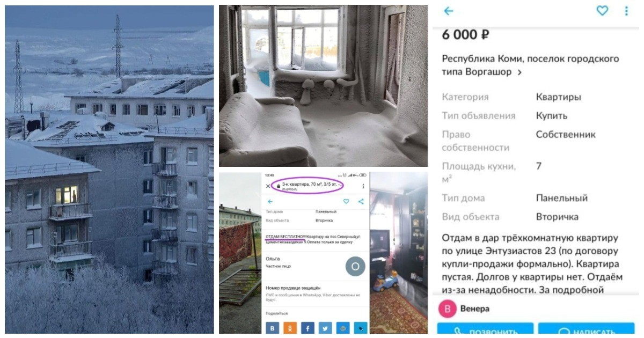The image size is (644, 338).
Task: Share listing via VK icon
Action: (272, 327)
